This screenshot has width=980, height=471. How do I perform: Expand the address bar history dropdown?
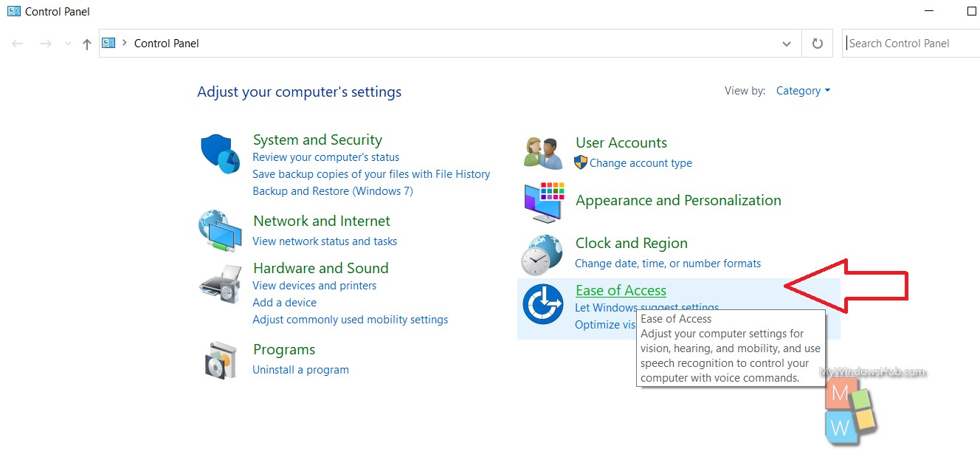(787, 44)
